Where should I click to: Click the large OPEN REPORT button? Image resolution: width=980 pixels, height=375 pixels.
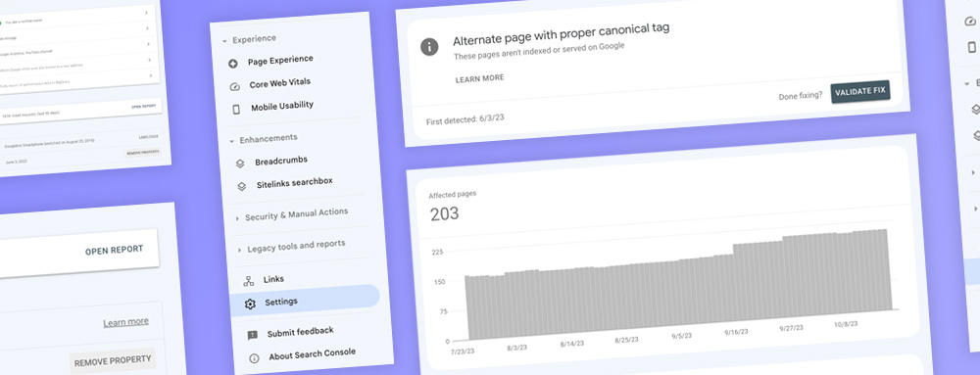[114, 251]
